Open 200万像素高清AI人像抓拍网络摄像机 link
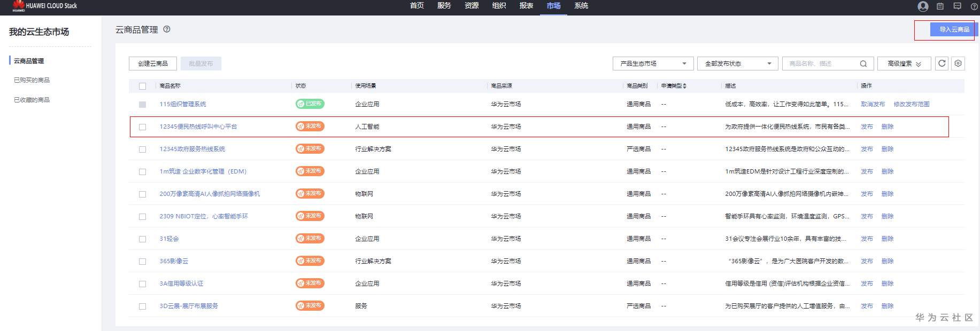 (x=210, y=194)
